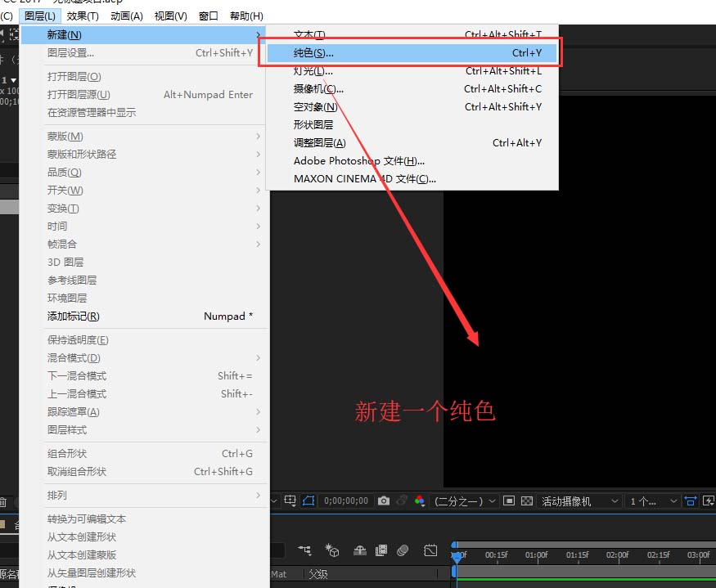This screenshot has height=588, width=716.
Task: Click the 01:00f mark on time ruler
Action: [536, 555]
